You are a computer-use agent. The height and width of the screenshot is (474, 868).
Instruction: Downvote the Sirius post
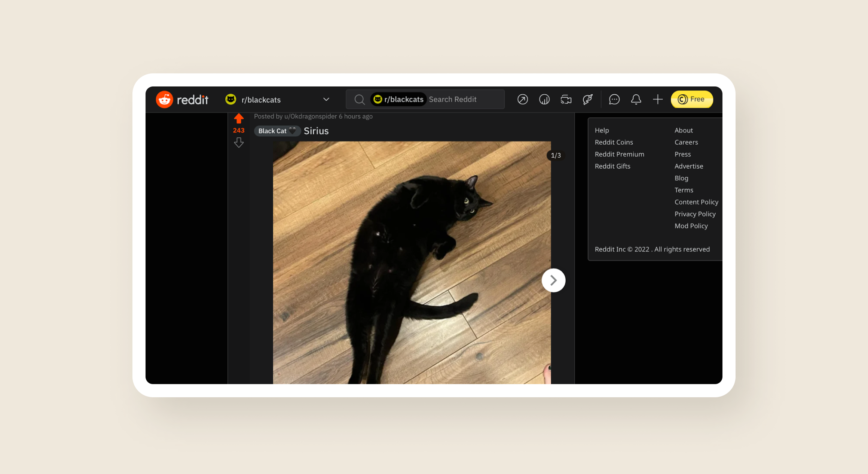click(x=239, y=143)
